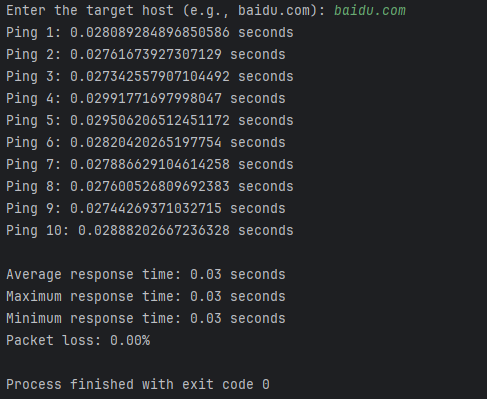This screenshot has width=487, height=399.
Task: Select the Ping 1 result line
Action: [150, 33]
